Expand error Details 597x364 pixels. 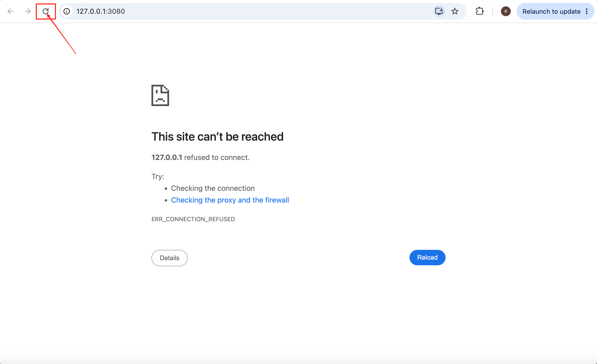click(170, 258)
